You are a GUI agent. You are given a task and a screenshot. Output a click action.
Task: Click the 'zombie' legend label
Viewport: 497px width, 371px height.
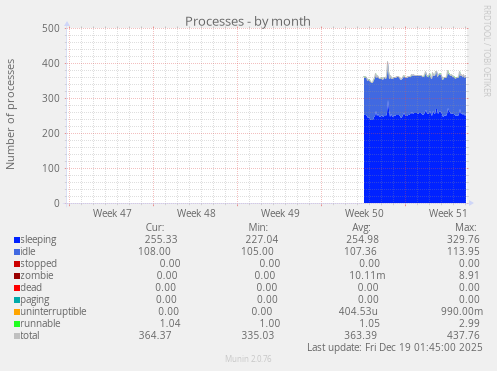[x=37, y=275]
